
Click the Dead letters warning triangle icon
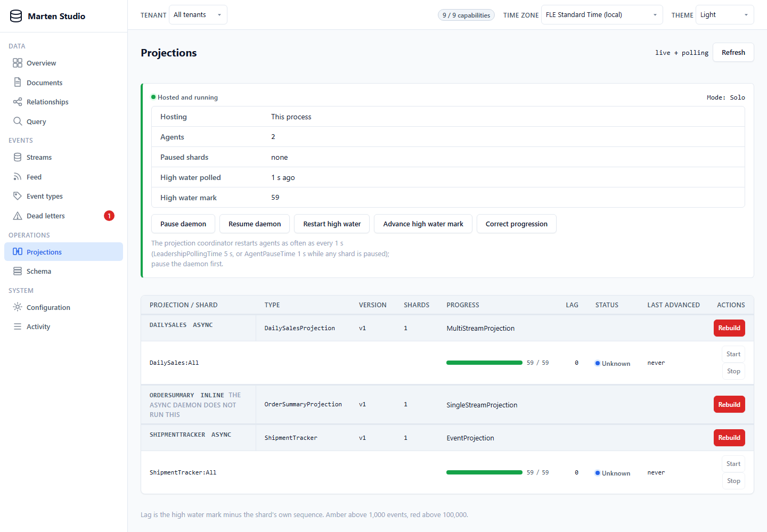click(18, 216)
